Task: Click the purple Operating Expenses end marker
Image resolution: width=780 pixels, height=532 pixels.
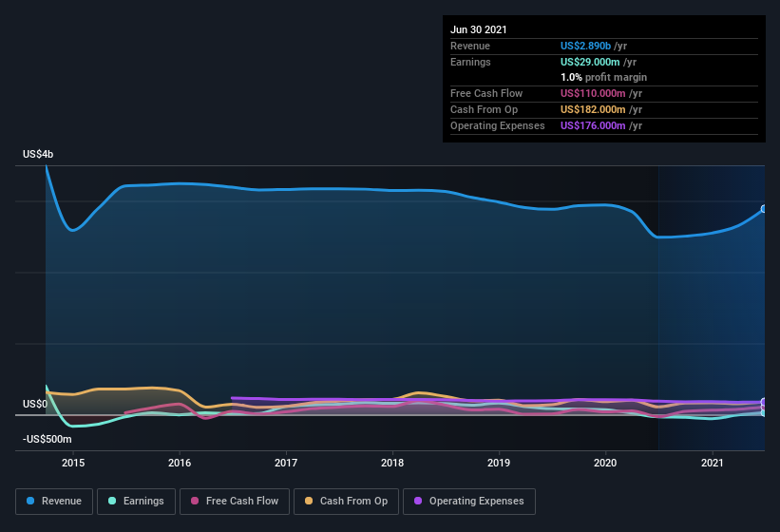Action: coord(764,402)
